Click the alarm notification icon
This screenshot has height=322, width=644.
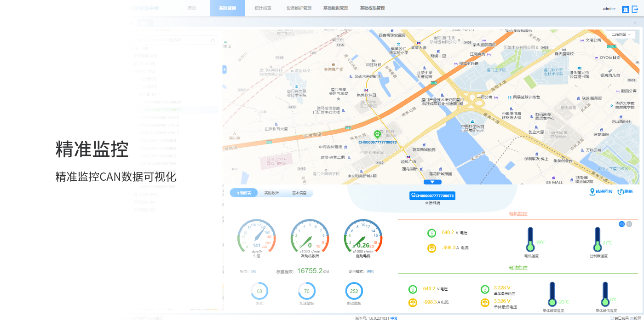pyautogui.click(x=626, y=9)
